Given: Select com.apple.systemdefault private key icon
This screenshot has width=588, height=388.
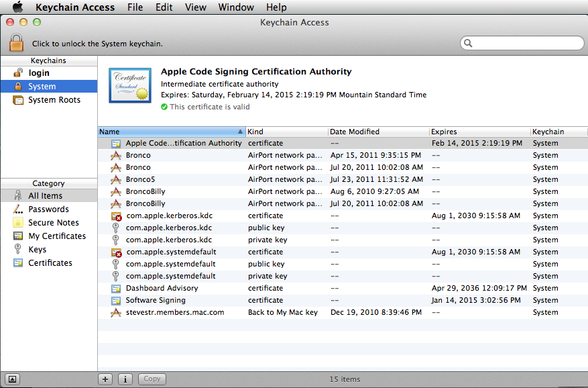Looking at the screenshot, I should point(116,277).
